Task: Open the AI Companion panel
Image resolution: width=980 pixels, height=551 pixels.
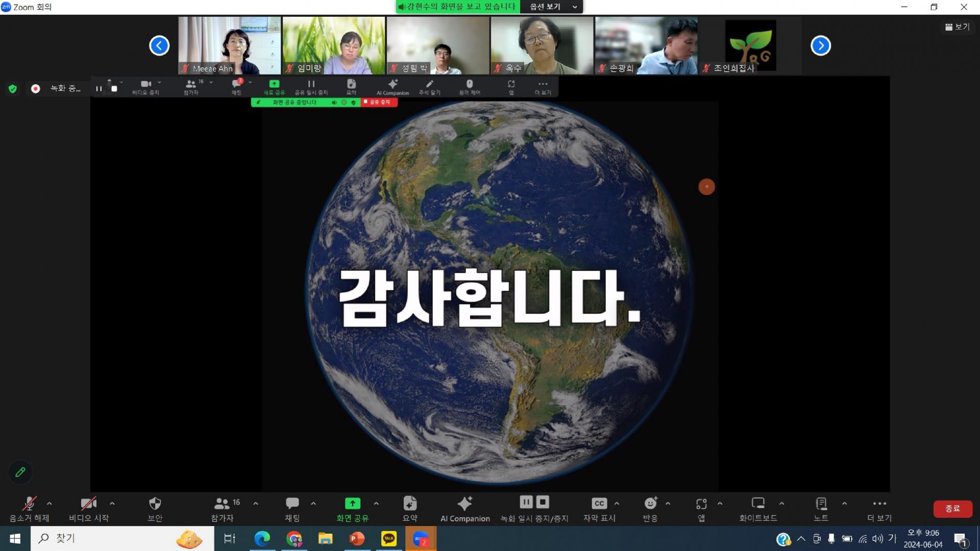Action: [464, 509]
